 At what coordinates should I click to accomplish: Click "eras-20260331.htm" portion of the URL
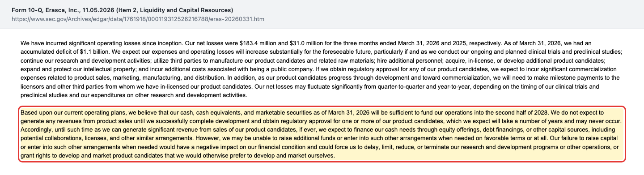coord(238,20)
